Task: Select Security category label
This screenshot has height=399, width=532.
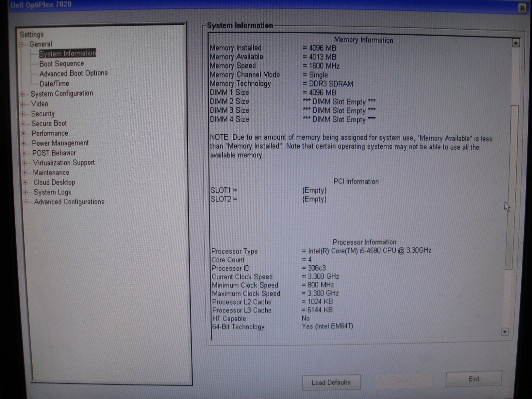Action: coord(43,114)
